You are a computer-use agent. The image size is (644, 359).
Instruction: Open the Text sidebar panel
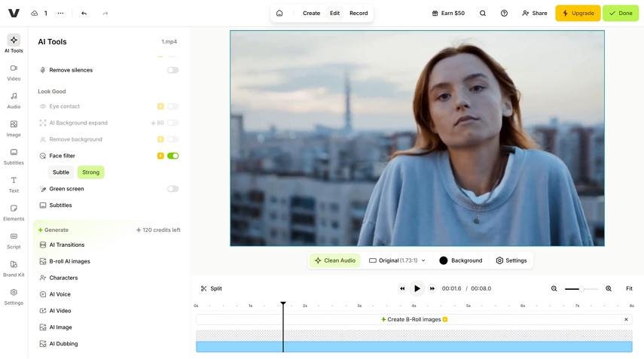point(14,184)
